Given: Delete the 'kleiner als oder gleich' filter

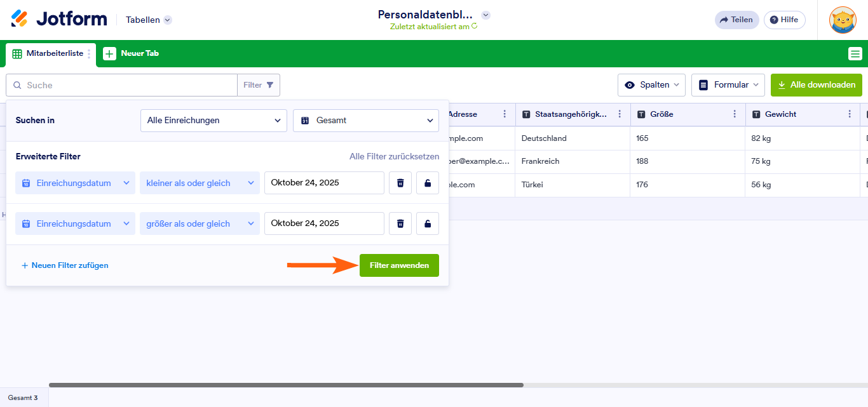Looking at the screenshot, I should coord(400,183).
